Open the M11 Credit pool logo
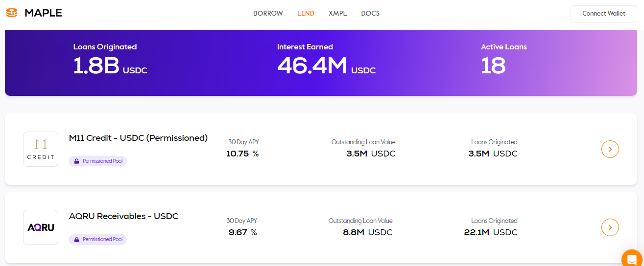 click(x=41, y=149)
